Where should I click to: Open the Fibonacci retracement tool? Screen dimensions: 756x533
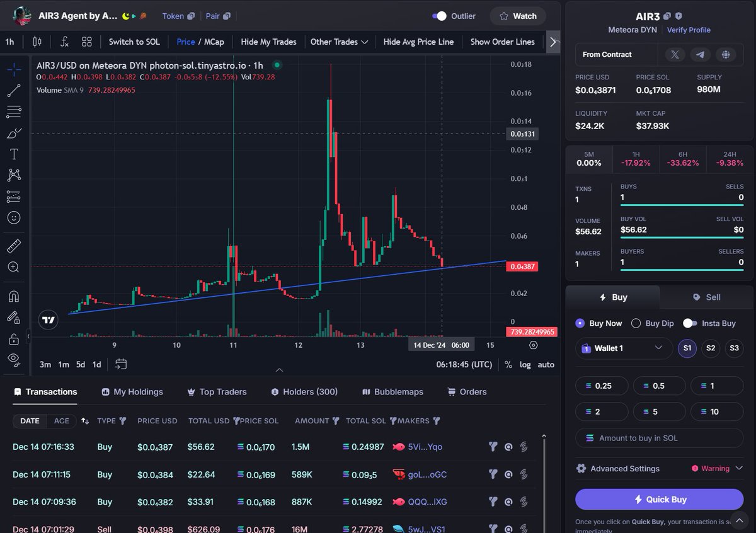tap(14, 112)
